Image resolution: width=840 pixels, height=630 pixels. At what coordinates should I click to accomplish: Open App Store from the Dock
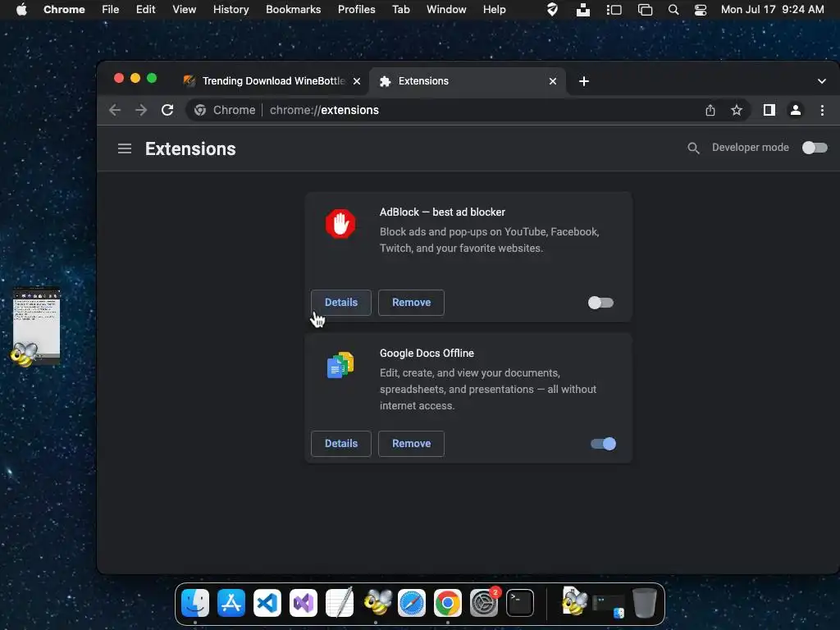click(x=231, y=603)
